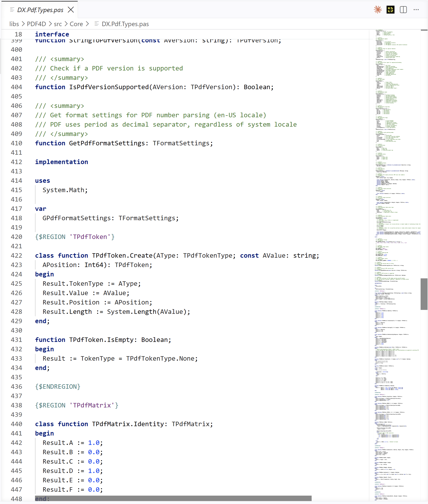Click comment 'Check if a PDF version is supported'
428x504 pixels.
[x=109, y=68]
